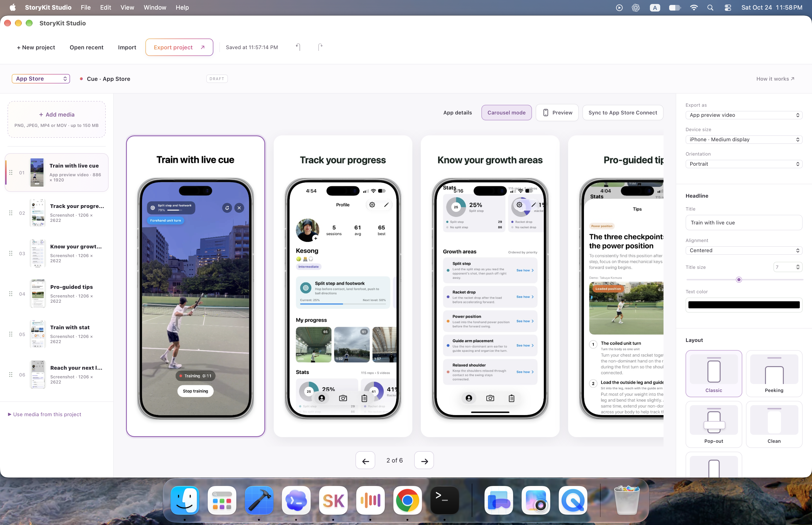Click drag handle for item 05
The height and width of the screenshot is (525, 812).
tap(11, 334)
